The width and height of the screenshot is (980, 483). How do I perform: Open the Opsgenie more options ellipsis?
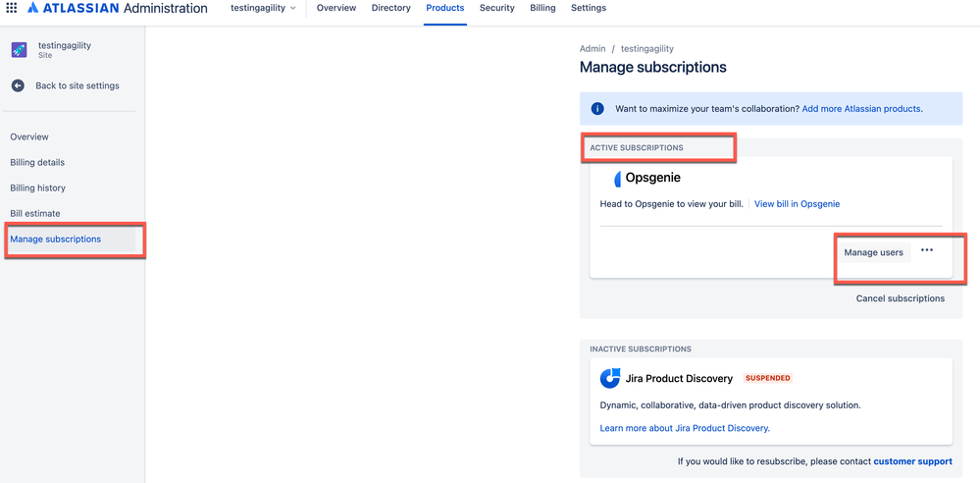click(x=927, y=250)
